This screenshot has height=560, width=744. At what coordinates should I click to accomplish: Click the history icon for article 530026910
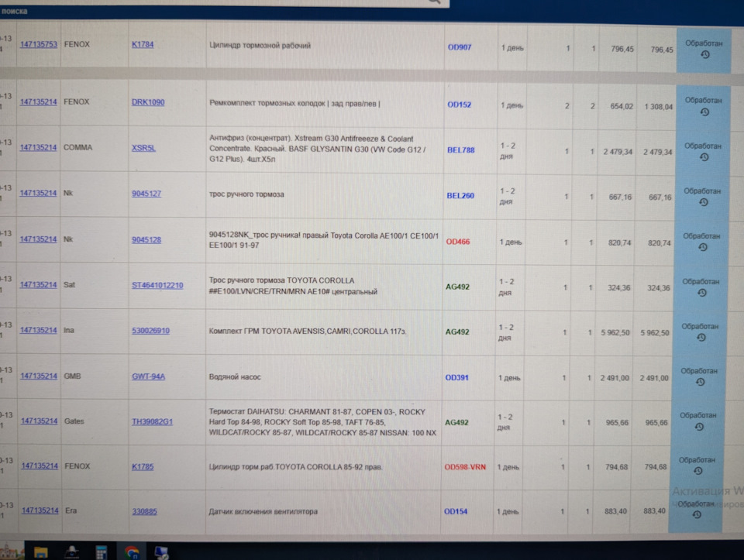click(701, 337)
